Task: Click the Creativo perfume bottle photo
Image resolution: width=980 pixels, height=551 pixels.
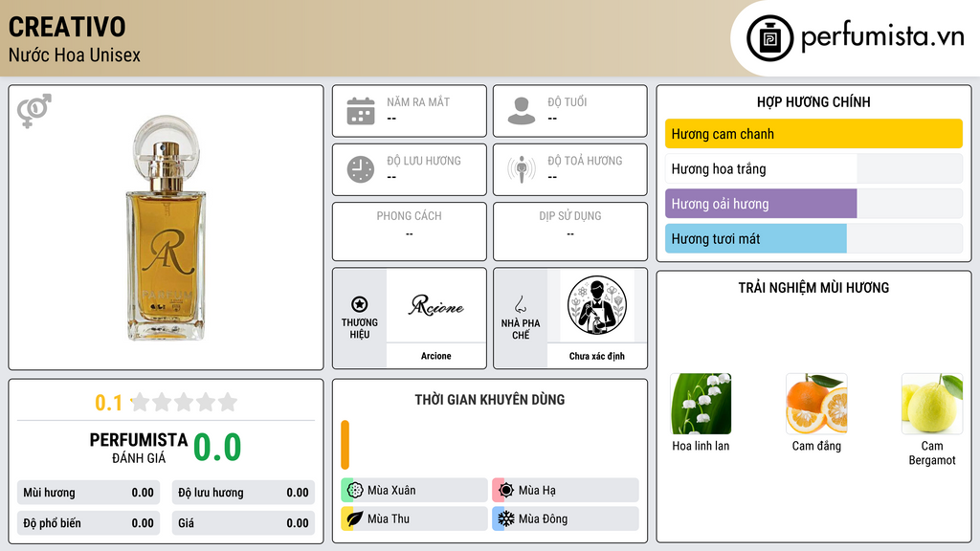Action: click(x=166, y=228)
